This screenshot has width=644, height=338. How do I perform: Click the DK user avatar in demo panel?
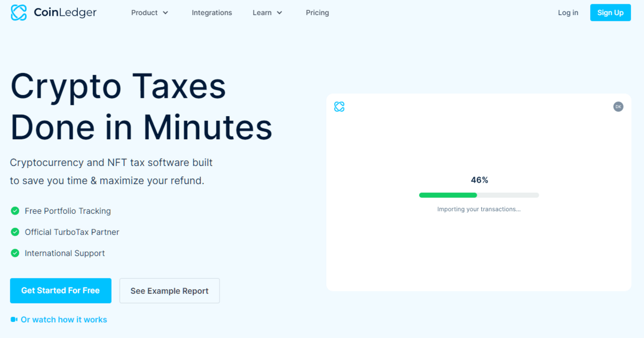(x=618, y=106)
